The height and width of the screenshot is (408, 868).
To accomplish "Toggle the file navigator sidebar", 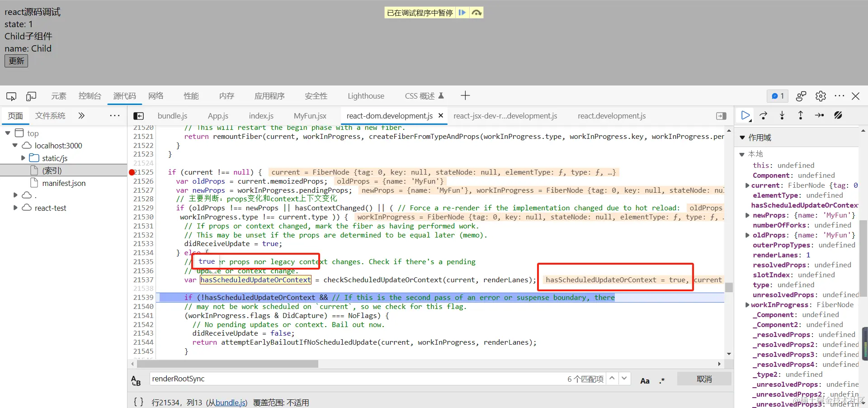I will [139, 116].
